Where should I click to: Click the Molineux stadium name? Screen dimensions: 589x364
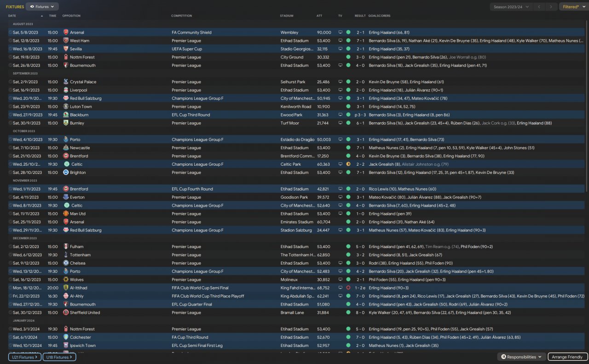(289, 280)
